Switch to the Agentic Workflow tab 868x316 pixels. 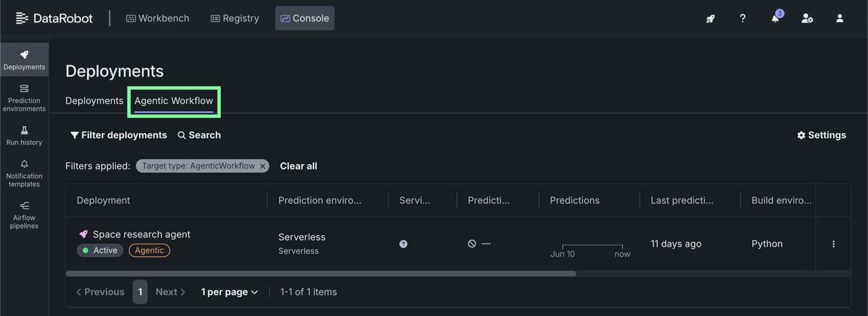[173, 101]
